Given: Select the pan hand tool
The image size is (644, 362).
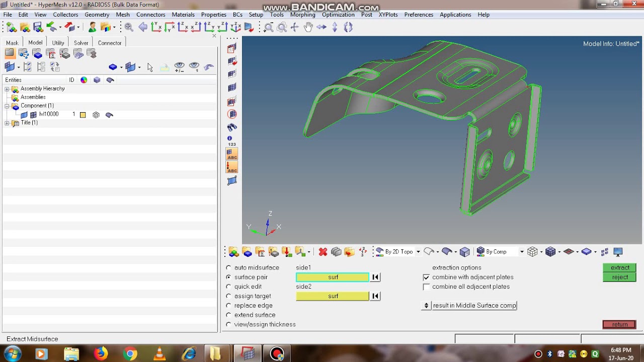Looking at the screenshot, I should (x=308, y=27).
